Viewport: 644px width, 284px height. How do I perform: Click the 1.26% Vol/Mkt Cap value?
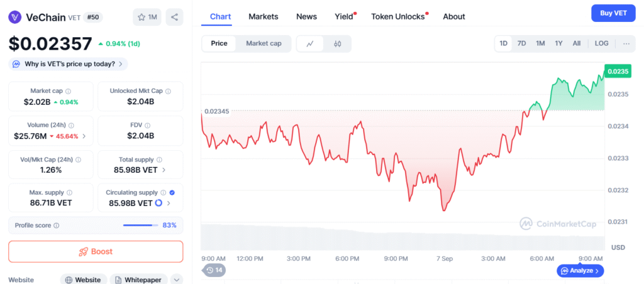click(x=51, y=170)
